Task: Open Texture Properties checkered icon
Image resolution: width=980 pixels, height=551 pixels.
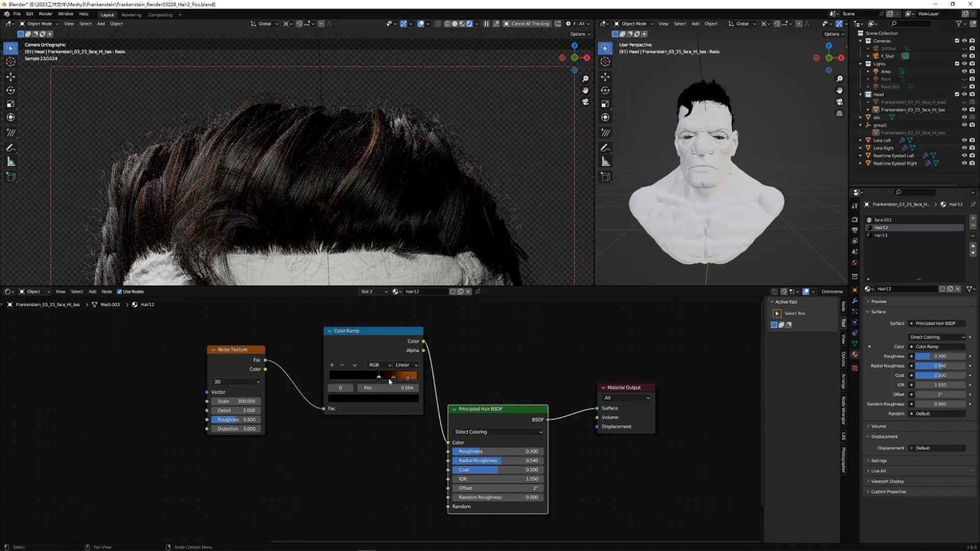Action: [x=855, y=369]
